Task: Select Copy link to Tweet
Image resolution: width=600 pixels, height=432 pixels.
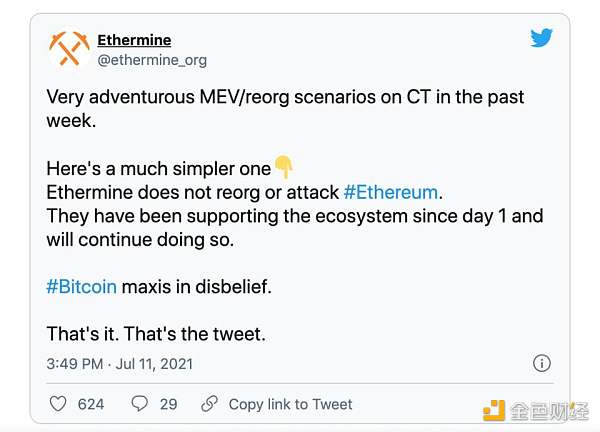Action: click(290, 404)
